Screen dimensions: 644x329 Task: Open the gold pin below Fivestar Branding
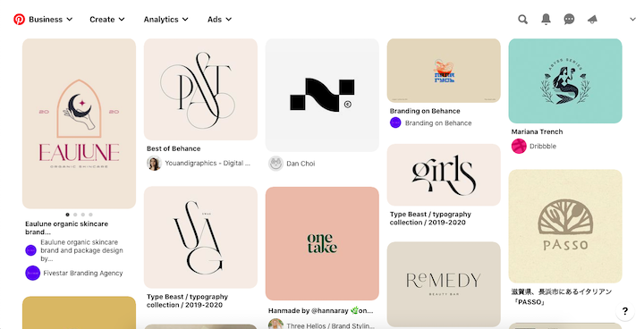79,313
